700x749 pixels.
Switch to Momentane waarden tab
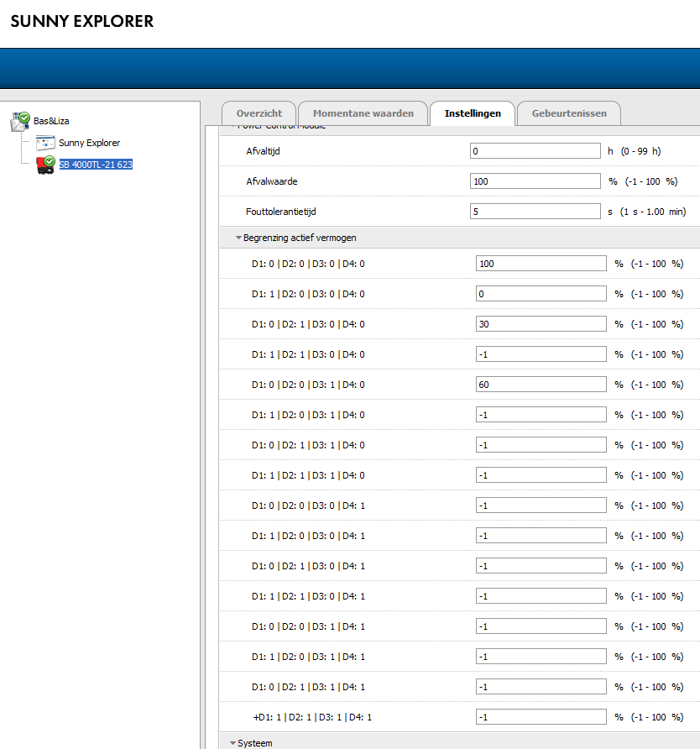[x=363, y=113]
